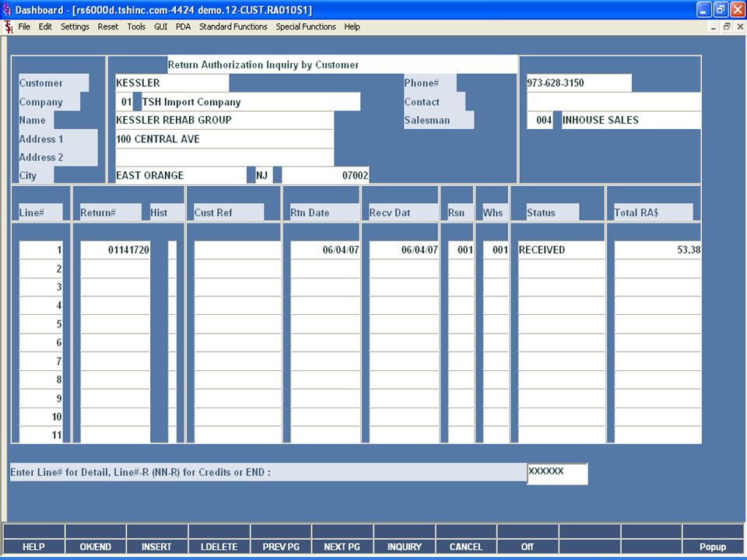
Task: Click the CANCEL function button
Action: tap(466, 547)
